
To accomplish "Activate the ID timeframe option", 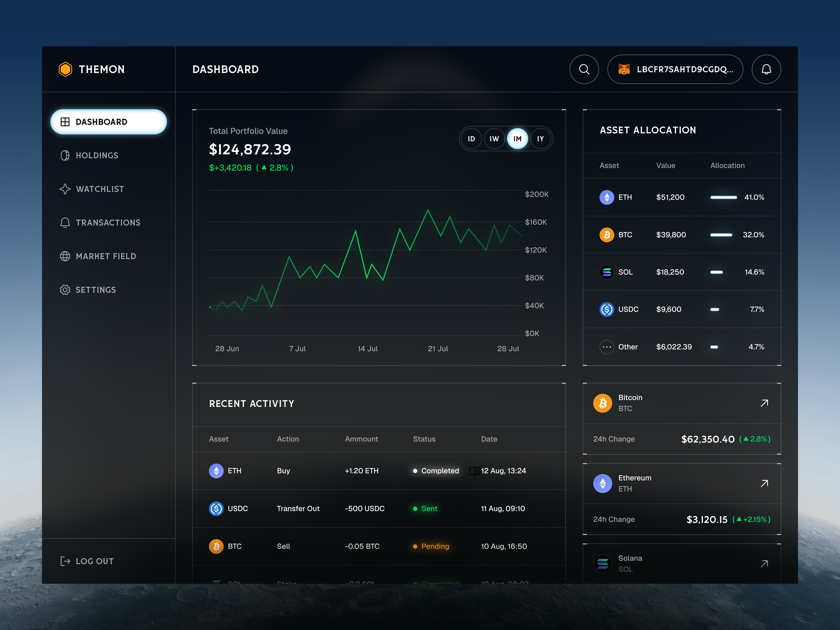I will [471, 139].
